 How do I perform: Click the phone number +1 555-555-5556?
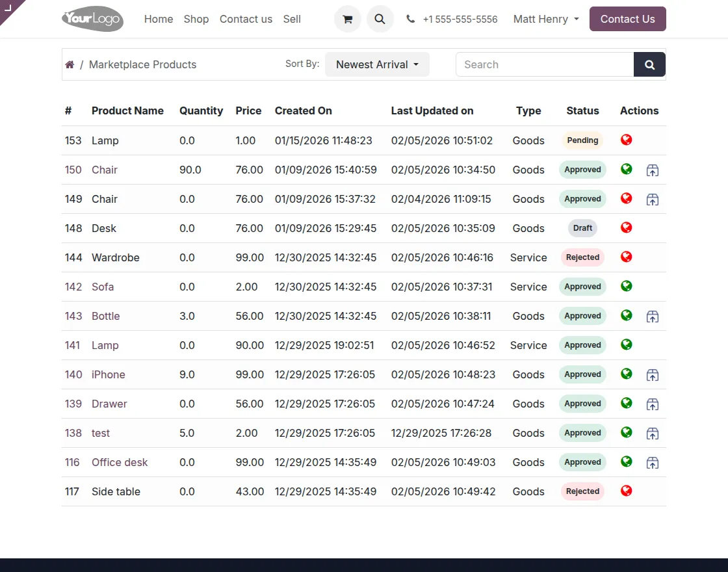(460, 19)
